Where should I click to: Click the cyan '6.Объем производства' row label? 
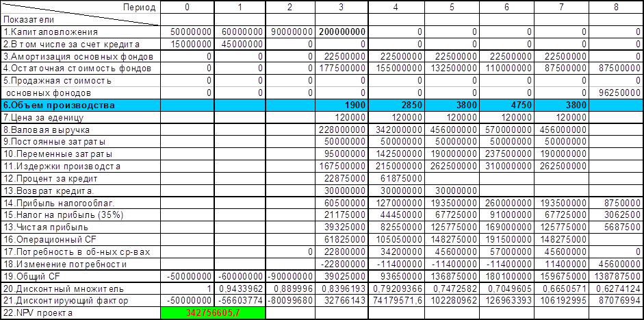[80, 106]
